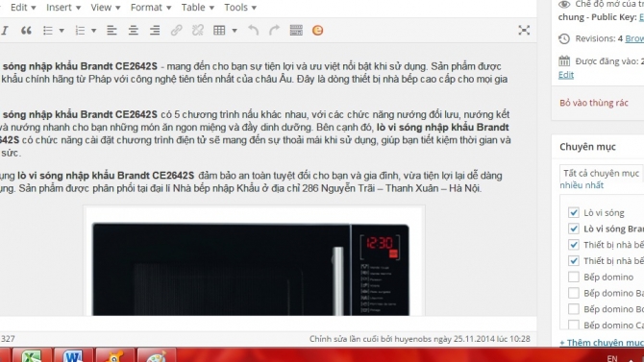Image resolution: width=644 pixels, height=362 pixels.
Task: Apply blockquote formatting
Action: [x=26, y=31]
